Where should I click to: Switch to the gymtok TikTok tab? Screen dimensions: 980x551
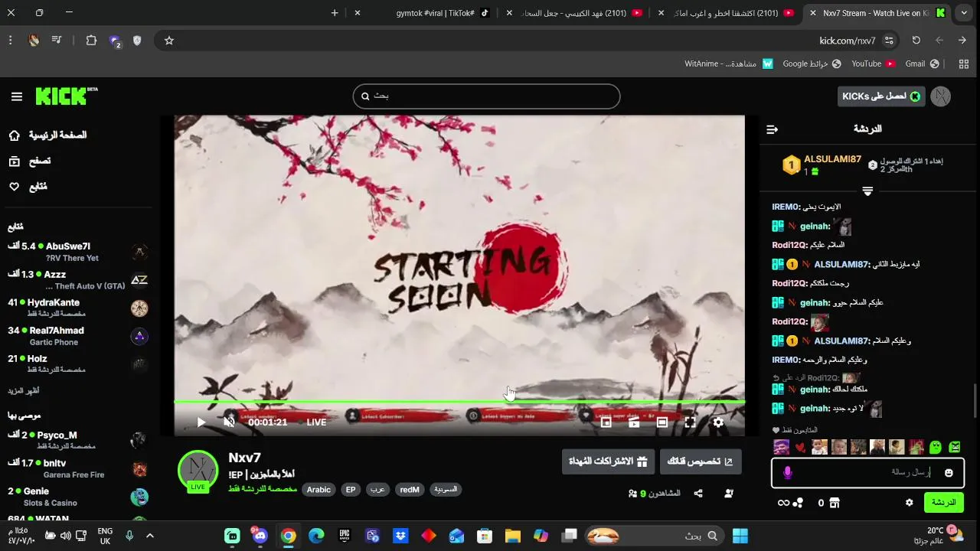point(435,13)
